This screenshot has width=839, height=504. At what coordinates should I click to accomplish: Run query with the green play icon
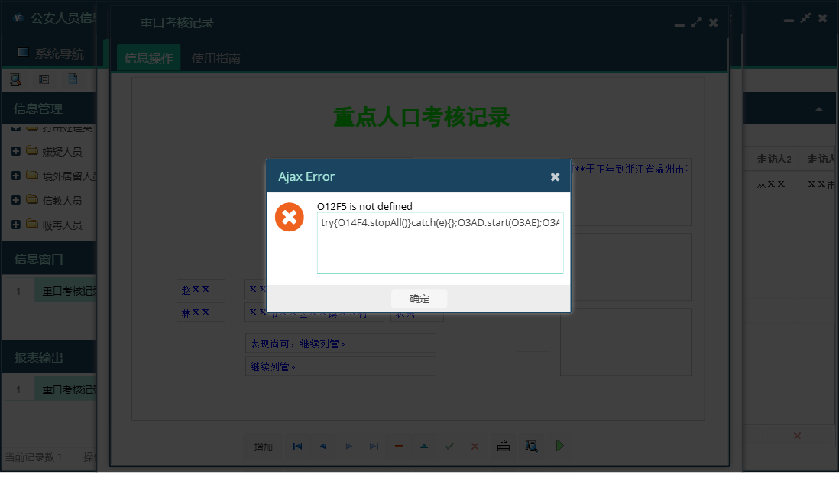(x=559, y=446)
